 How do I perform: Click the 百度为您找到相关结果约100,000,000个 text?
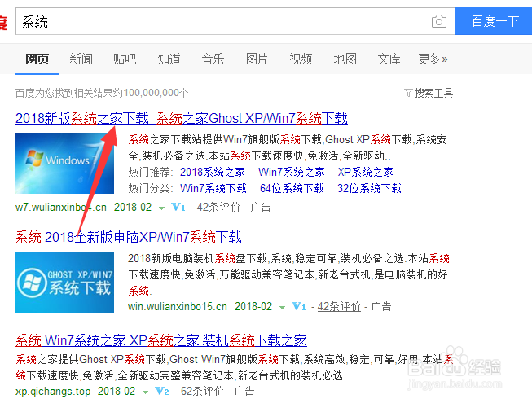pos(102,93)
